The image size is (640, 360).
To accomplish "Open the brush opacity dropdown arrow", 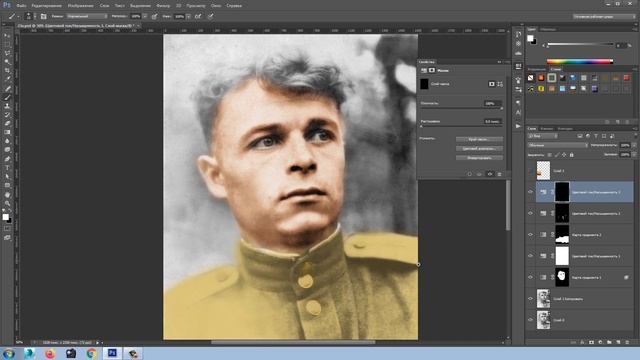I will pos(145,16).
